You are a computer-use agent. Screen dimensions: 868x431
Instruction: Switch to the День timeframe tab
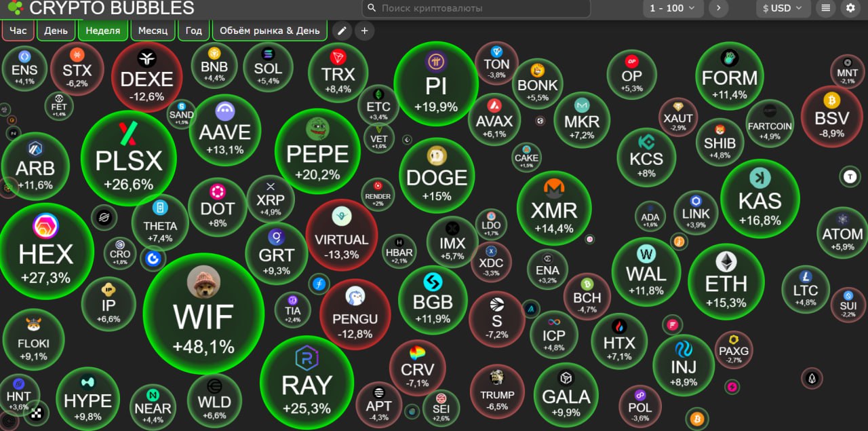pos(56,31)
